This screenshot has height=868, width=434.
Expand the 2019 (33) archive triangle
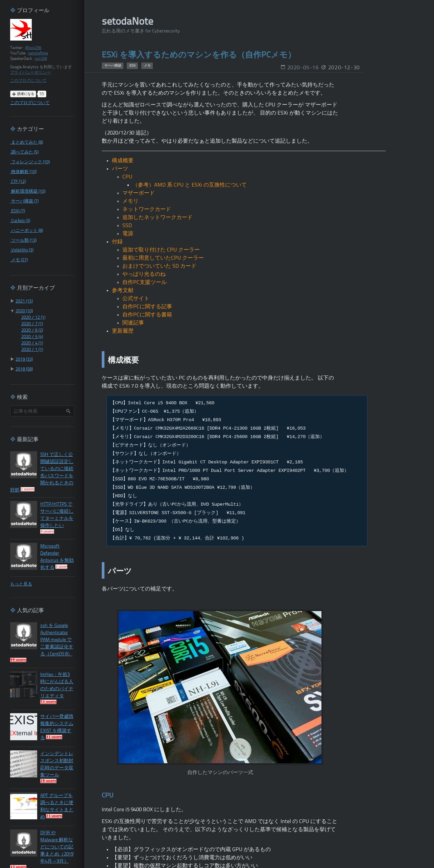12,359
